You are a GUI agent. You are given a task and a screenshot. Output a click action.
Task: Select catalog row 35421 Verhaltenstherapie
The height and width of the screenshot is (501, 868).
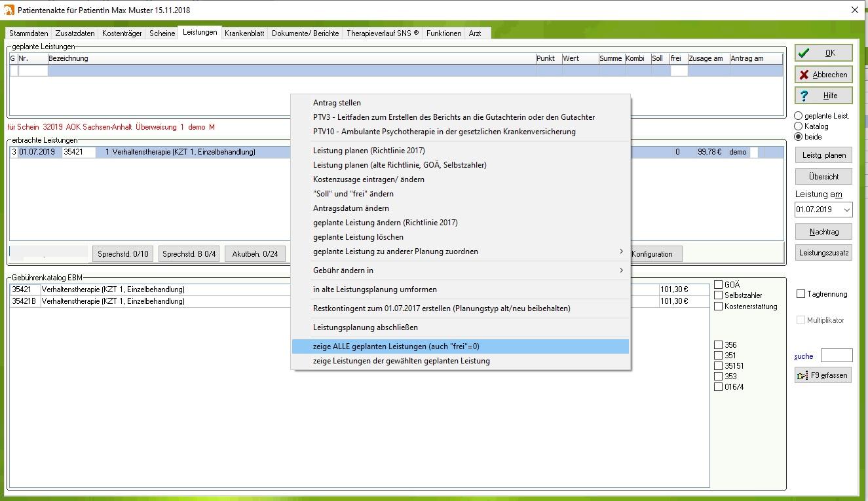(x=360, y=289)
